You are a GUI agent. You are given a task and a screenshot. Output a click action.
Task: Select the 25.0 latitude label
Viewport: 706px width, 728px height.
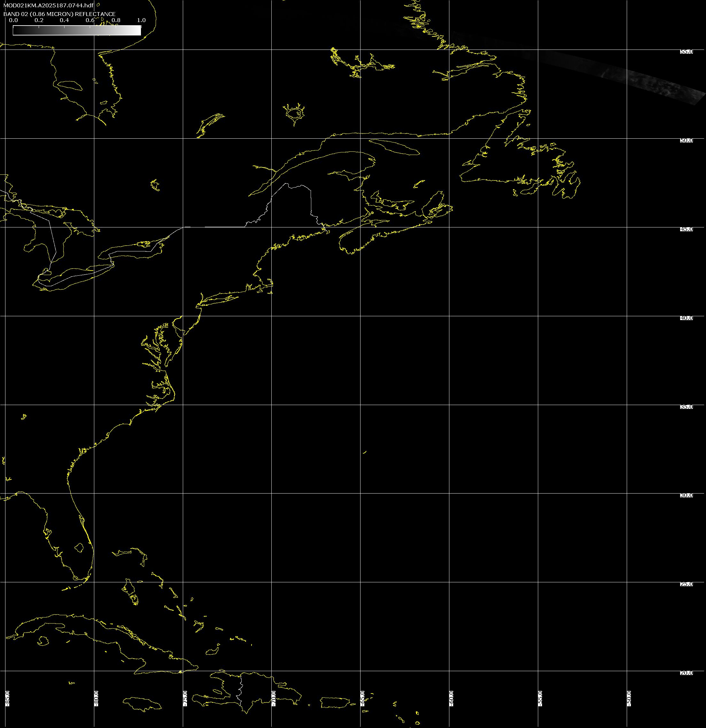(686, 584)
